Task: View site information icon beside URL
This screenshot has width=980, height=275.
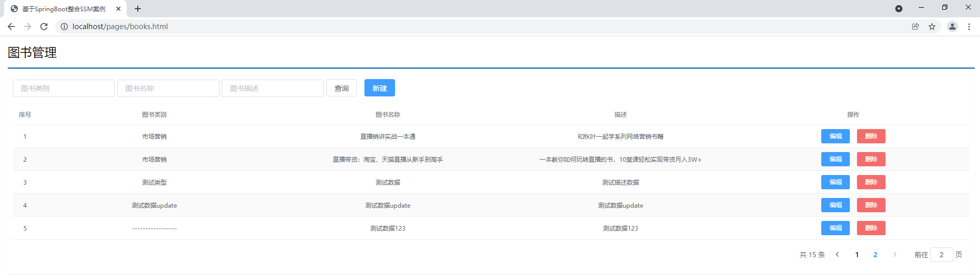Action: click(64, 27)
